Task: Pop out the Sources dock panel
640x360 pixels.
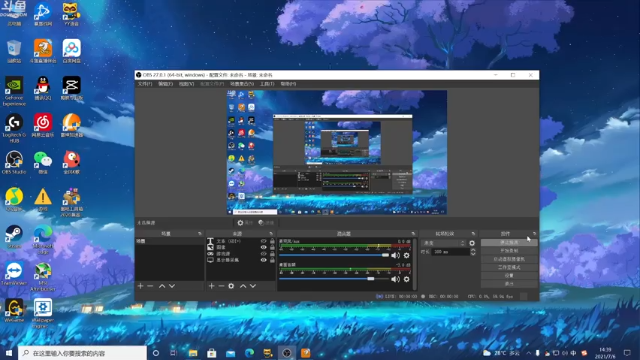Action: 271,234
